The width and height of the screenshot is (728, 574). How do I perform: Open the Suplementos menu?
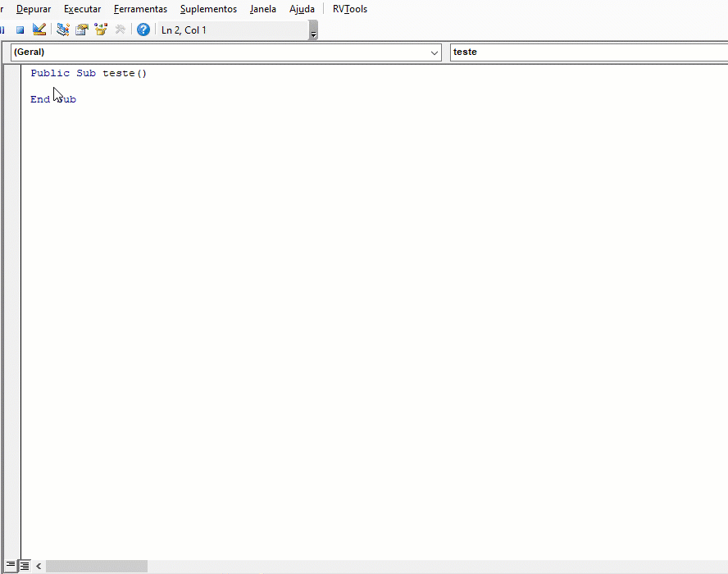(x=208, y=9)
